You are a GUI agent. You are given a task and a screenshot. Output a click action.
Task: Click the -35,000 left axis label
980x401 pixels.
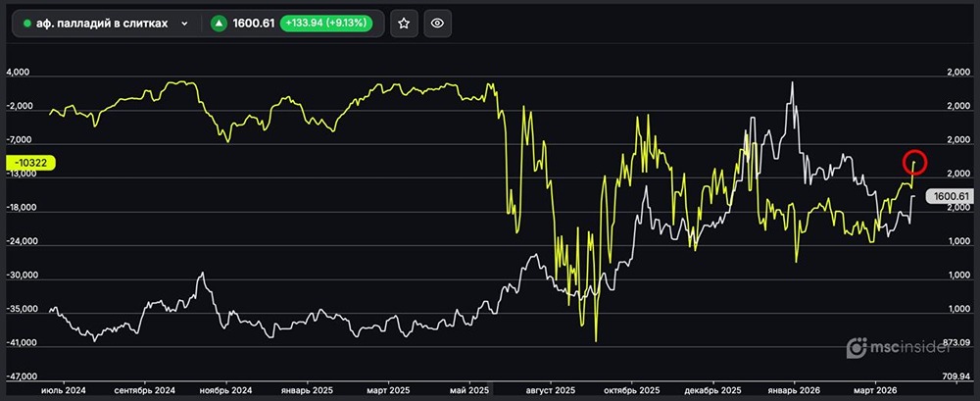[x=20, y=309]
